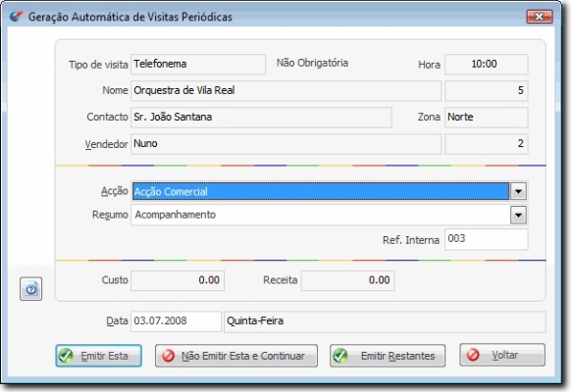Click the Não Emitir Esta e Continuar button
Viewport: 573px width, 392px height.
pos(236,356)
